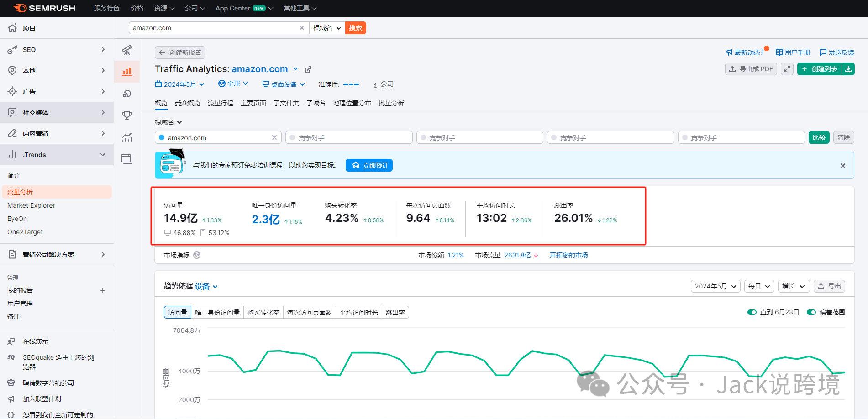The width and height of the screenshot is (868, 419).
Task: Click the green 比较 button
Action: [x=819, y=137]
